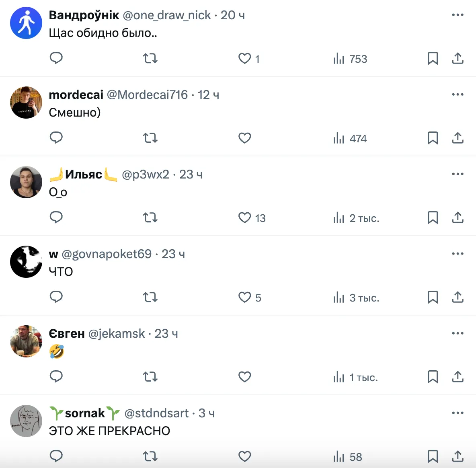Image resolution: width=476 pixels, height=468 pixels.
Task: Open more options on sornak's tweet
Action: (458, 413)
